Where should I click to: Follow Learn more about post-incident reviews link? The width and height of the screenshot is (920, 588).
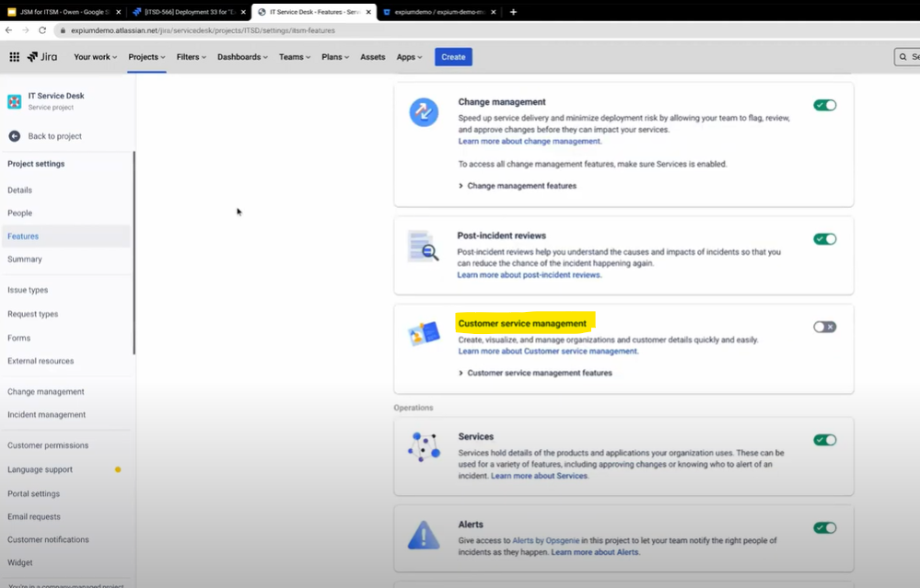tap(530, 275)
